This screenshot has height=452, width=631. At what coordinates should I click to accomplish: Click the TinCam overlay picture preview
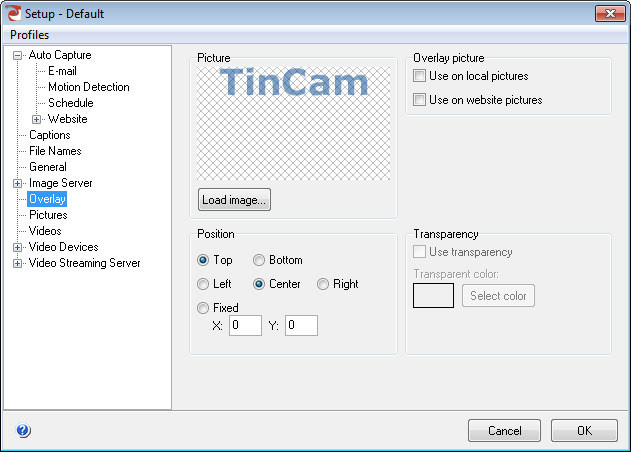293,123
